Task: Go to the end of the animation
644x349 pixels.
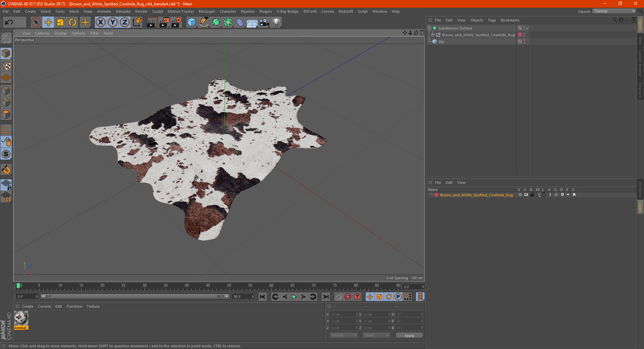Action: coord(325,297)
